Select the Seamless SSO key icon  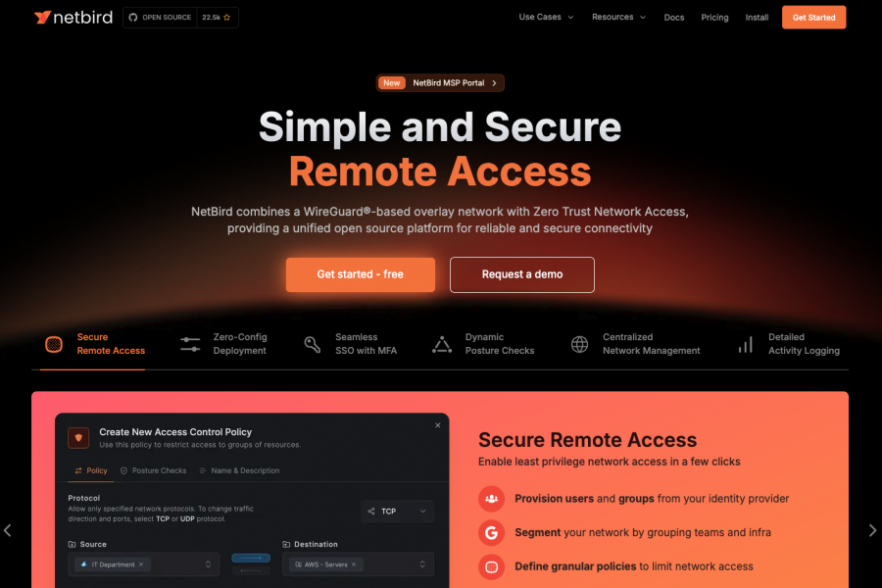click(313, 344)
